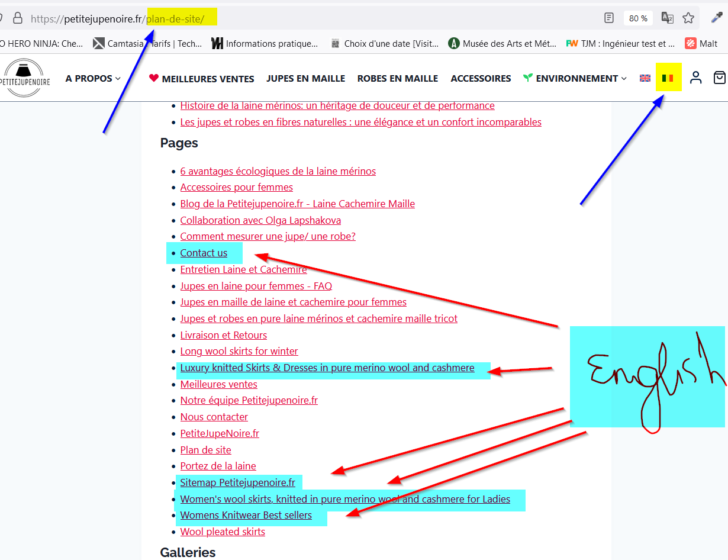Open the page translation icon

tap(668, 18)
